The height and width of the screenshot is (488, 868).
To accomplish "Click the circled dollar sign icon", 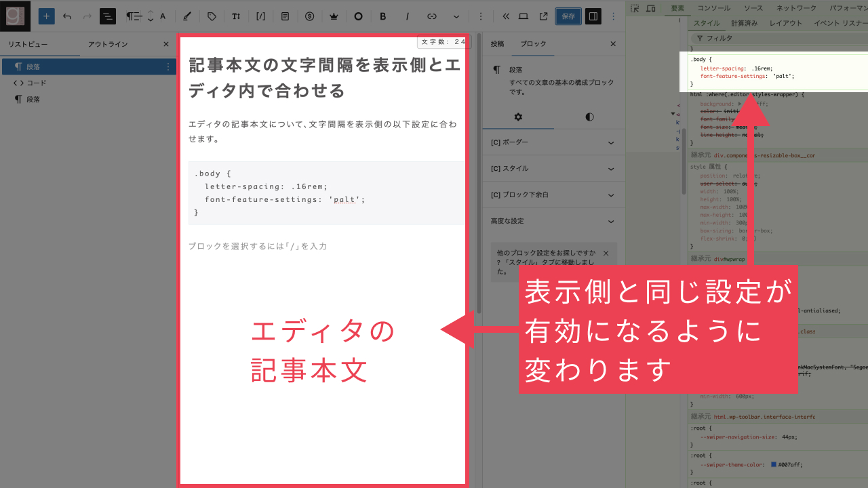I will (309, 16).
